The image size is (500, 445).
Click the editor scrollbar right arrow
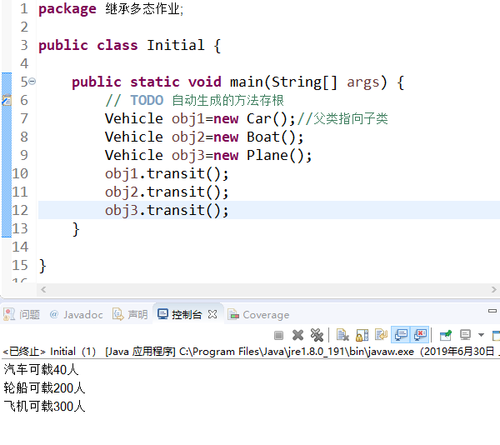(494, 290)
